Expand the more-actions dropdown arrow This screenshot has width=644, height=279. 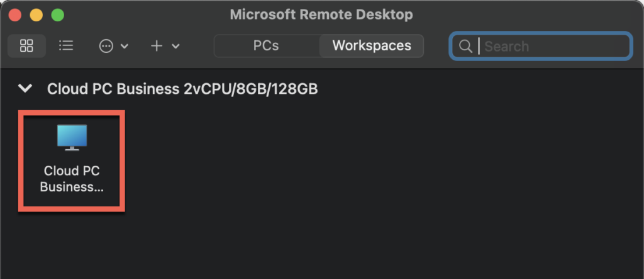tap(125, 46)
